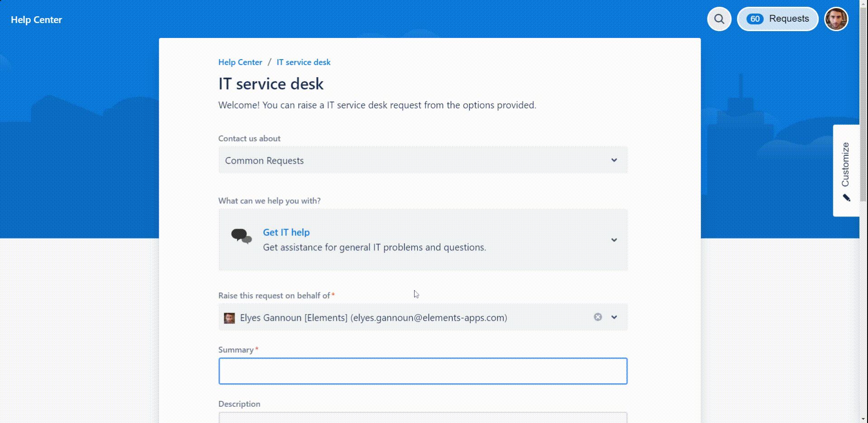The image size is (868, 423).
Task: Click the Get IT help link text
Action: pyautogui.click(x=286, y=232)
